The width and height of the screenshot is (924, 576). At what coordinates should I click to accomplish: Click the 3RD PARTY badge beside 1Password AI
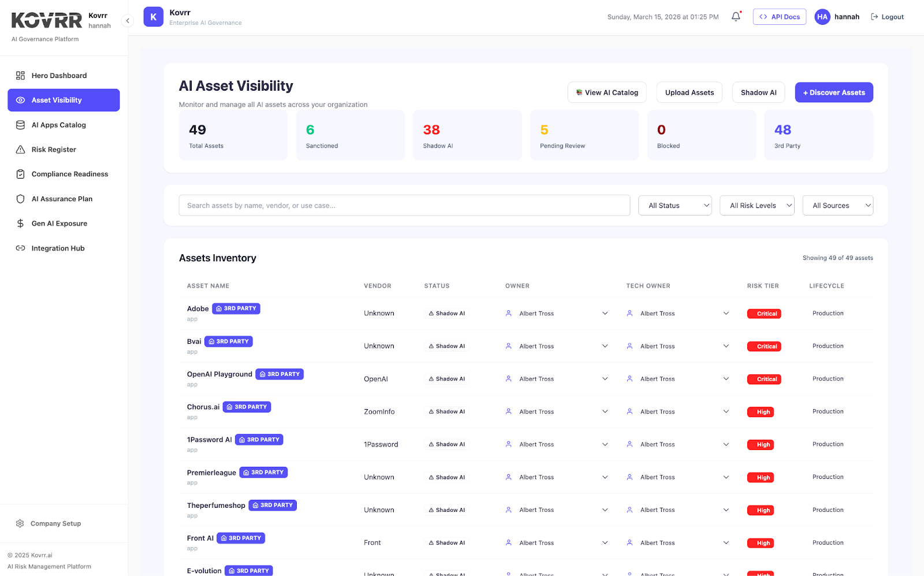click(259, 440)
